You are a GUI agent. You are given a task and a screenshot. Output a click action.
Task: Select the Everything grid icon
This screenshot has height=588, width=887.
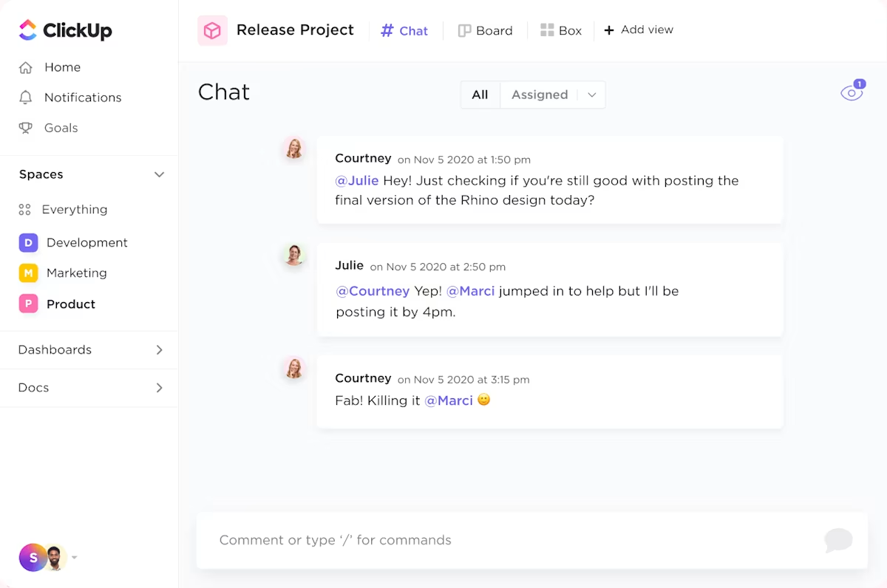[25, 210]
